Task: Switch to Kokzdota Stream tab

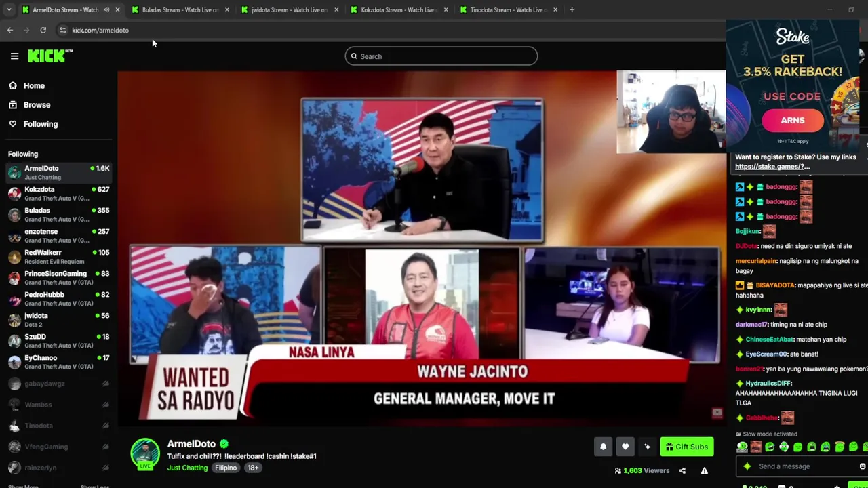Action: tap(399, 10)
